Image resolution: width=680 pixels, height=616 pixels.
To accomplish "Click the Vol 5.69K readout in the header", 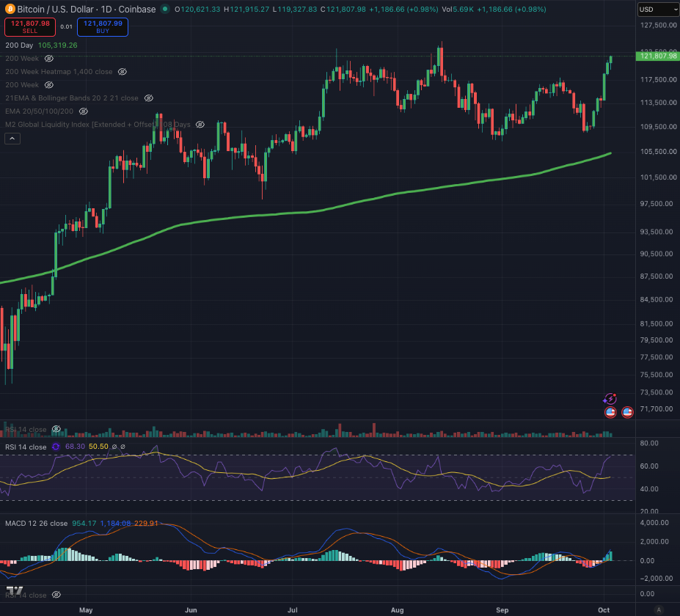I will [458, 9].
